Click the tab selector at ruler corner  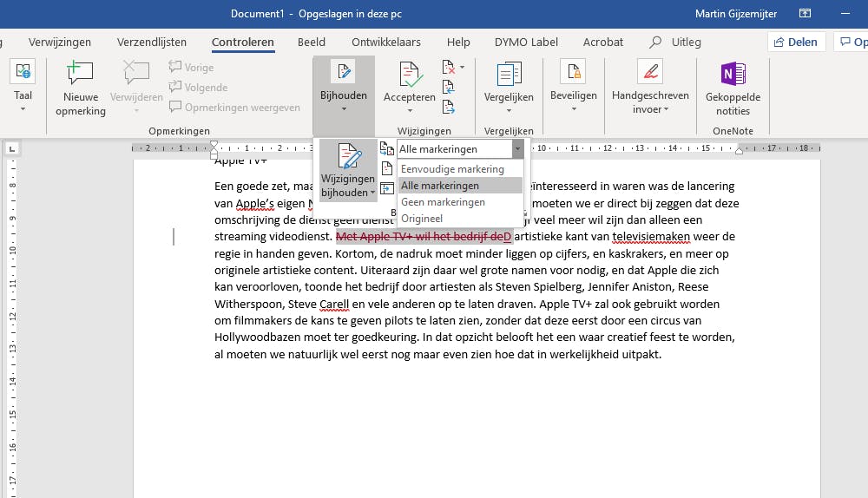pos(12,148)
